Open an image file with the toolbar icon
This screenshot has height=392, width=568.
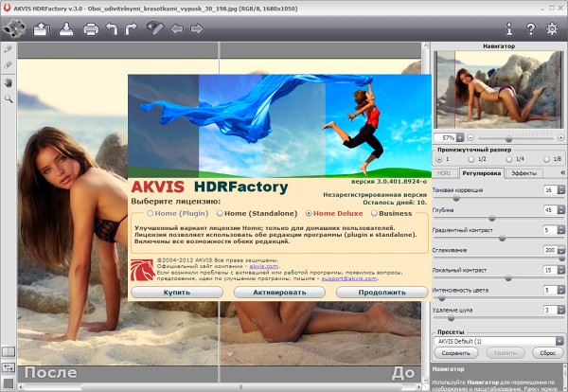pos(42,29)
